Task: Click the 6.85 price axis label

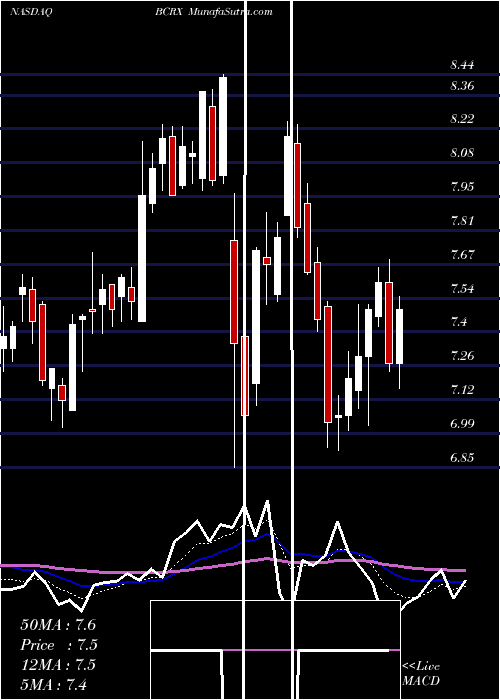Action: pos(462,458)
